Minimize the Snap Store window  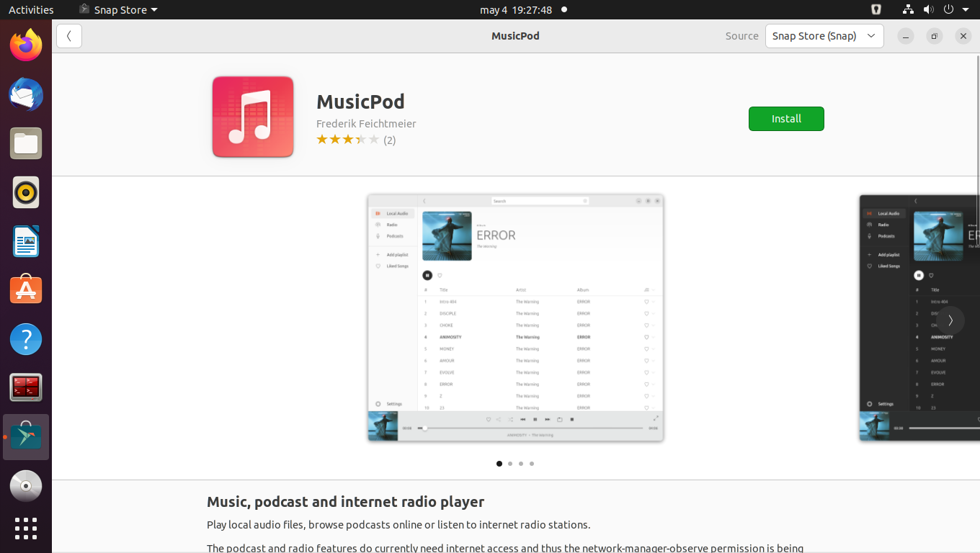point(906,36)
